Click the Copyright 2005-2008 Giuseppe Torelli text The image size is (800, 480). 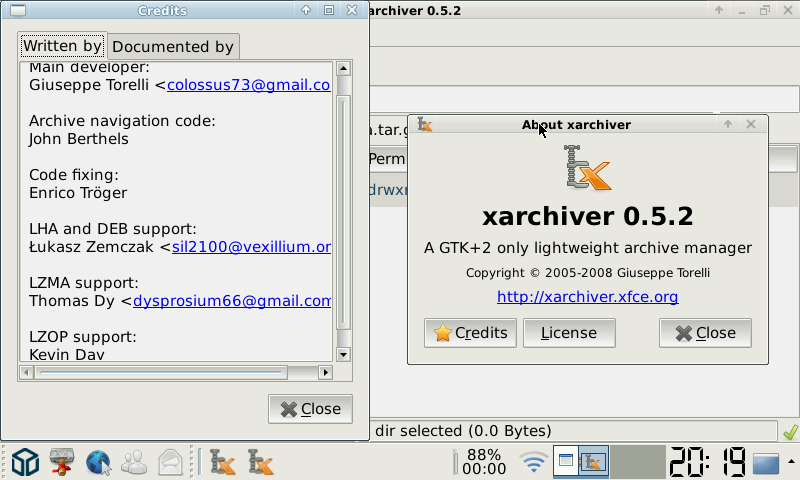coord(588,273)
